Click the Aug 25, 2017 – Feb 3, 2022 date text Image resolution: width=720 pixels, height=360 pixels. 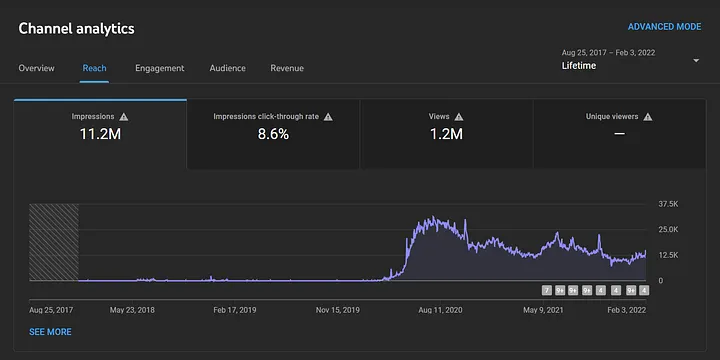click(608, 53)
